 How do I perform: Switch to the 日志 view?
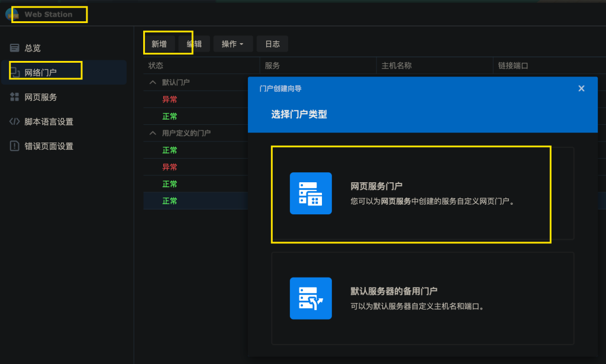pos(271,43)
